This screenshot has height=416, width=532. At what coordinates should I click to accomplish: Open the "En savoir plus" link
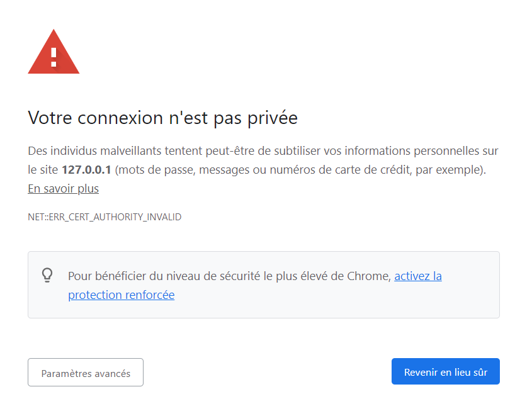point(63,189)
